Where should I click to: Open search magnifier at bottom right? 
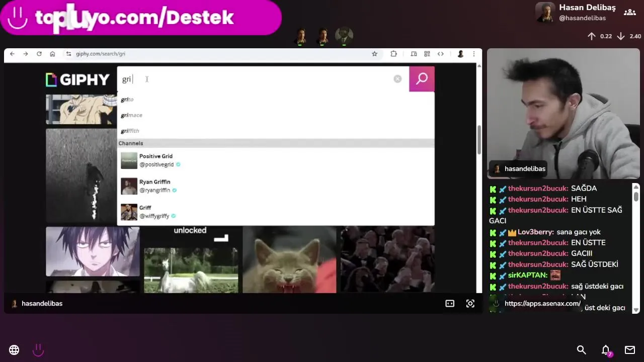pos(582,350)
